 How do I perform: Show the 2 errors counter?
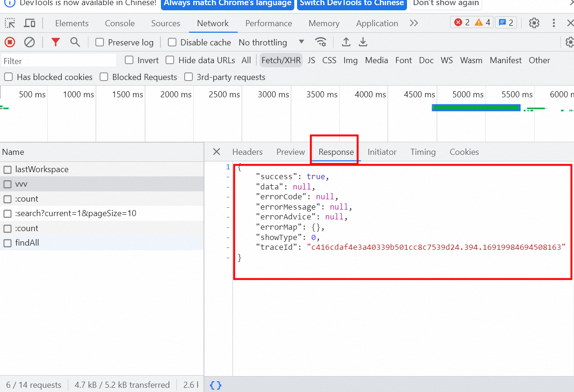pyautogui.click(x=462, y=22)
